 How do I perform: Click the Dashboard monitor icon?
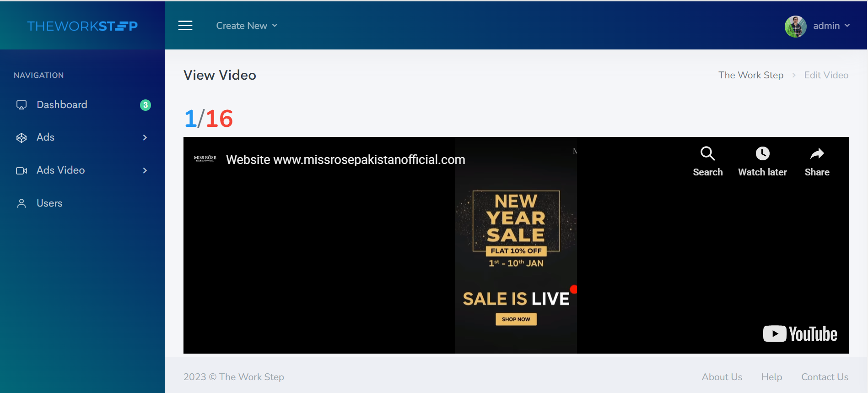(22, 105)
